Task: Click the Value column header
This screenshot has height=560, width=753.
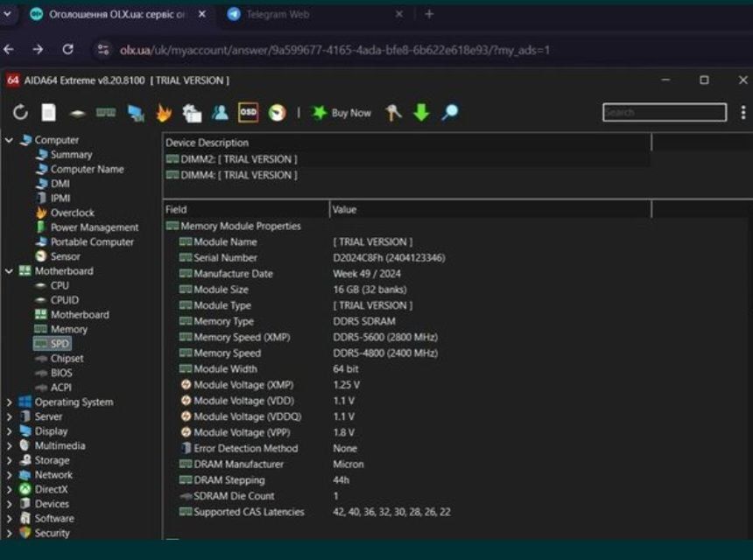Action: [490, 209]
